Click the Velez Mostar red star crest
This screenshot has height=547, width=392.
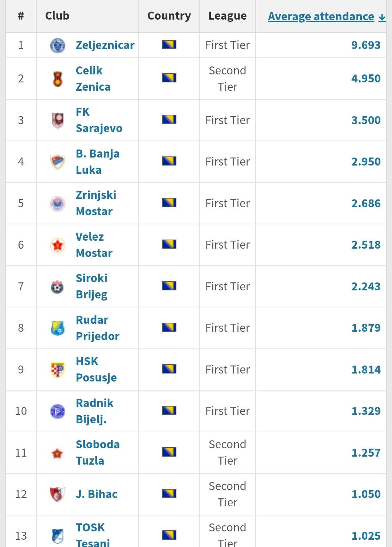tap(57, 245)
